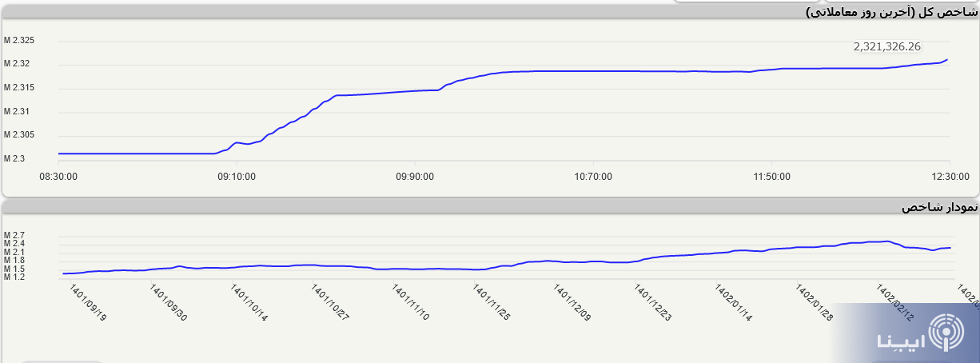
Task: Select the 12:30:00 time axis label
Action: pyautogui.click(x=948, y=176)
